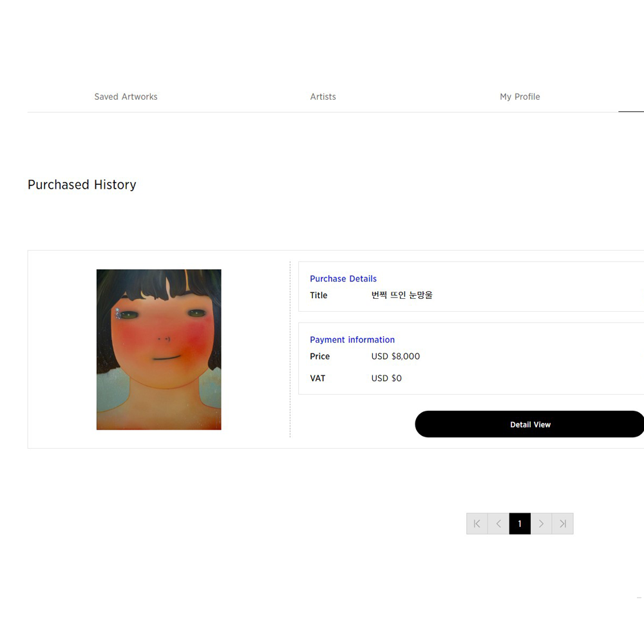Click the Payment information section heading
This screenshot has width=644, height=644.
(352, 339)
